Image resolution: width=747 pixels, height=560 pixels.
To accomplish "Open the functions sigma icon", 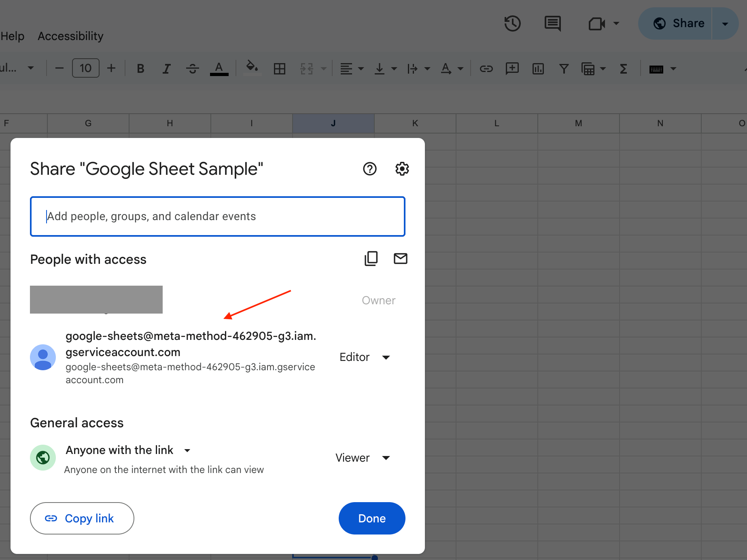I will (x=624, y=68).
